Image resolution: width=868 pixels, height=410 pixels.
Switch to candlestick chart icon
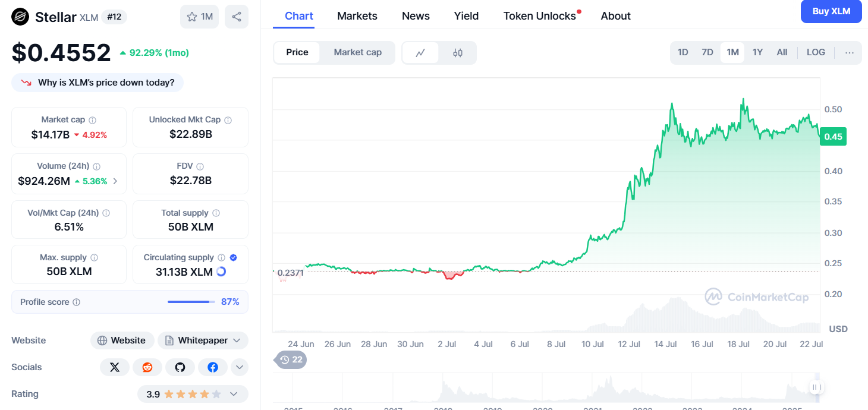click(458, 52)
